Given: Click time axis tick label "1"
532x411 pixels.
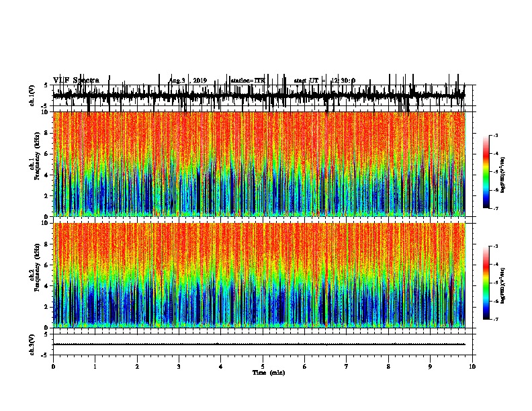Looking at the screenshot, I should 95,367.
